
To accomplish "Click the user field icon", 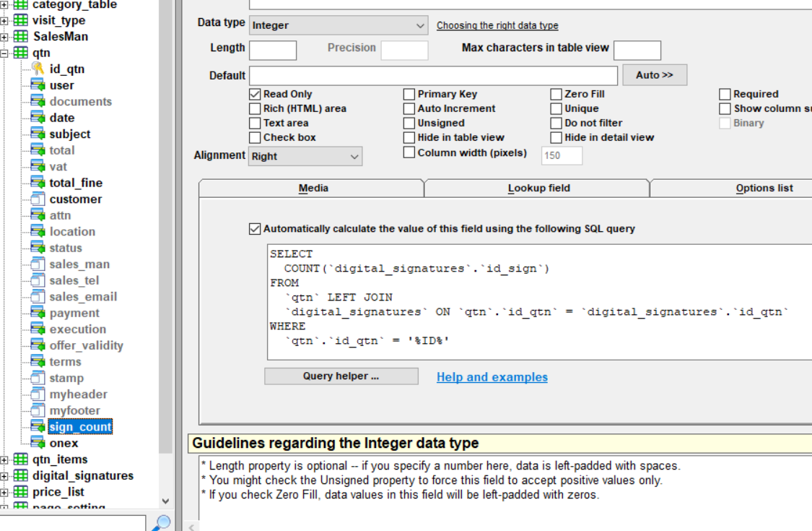I will pyautogui.click(x=38, y=85).
